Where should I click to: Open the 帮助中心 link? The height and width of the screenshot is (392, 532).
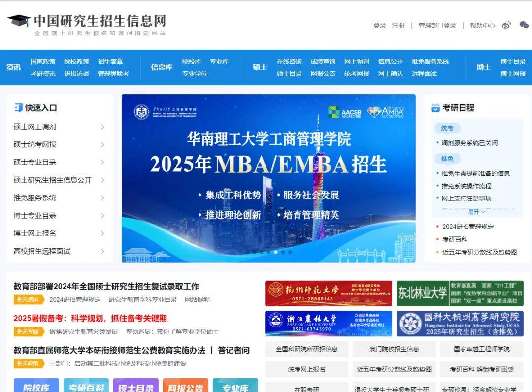click(482, 26)
